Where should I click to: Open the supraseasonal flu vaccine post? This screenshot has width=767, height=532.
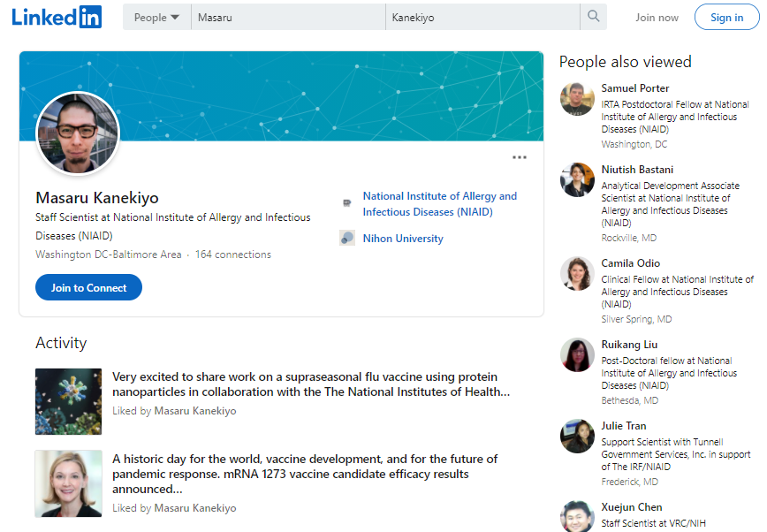point(311,384)
